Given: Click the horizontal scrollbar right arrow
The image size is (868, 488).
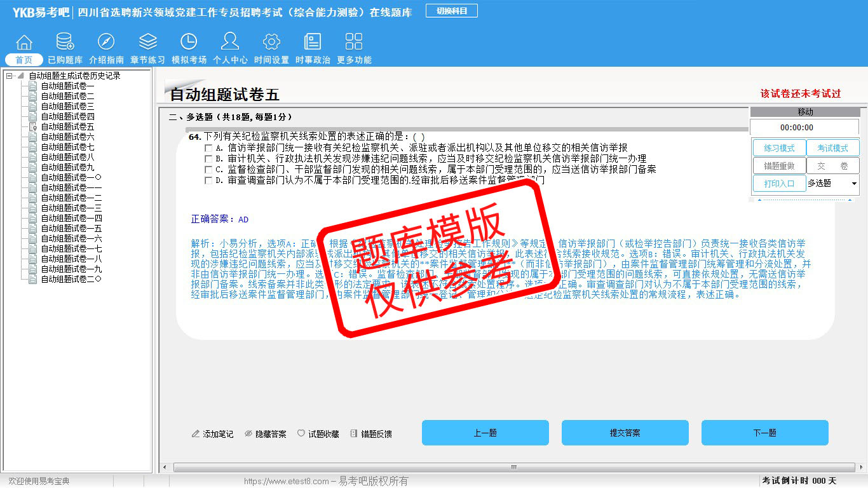Looking at the screenshot, I should tap(860, 468).
